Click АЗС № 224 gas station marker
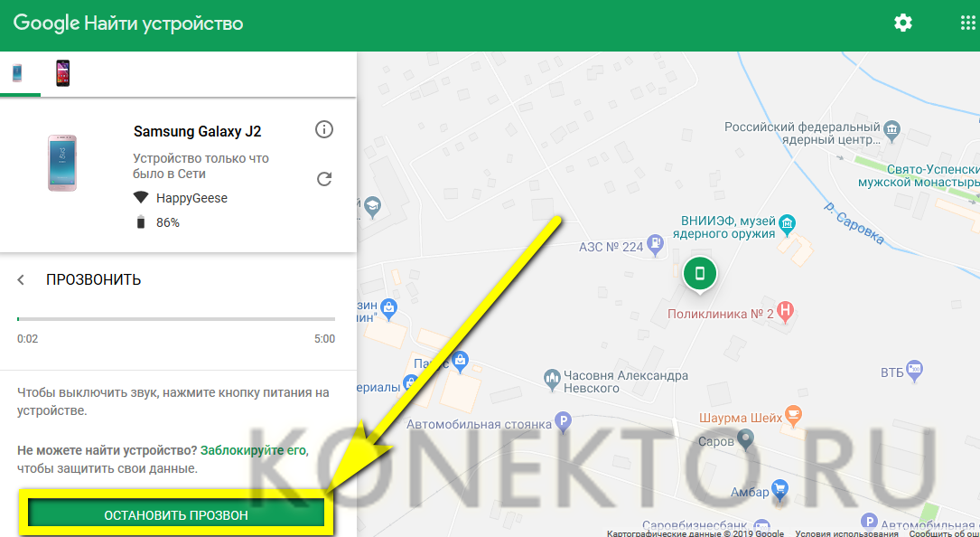The width and height of the screenshot is (980, 537). [x=655, y=245]
